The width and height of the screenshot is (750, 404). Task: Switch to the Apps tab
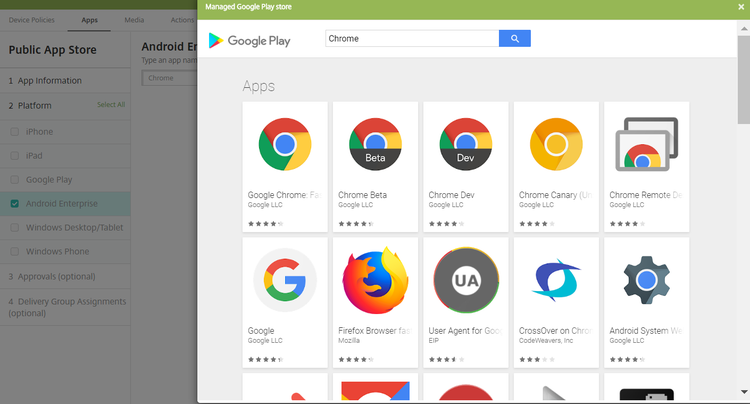click(x=89, y=20)
